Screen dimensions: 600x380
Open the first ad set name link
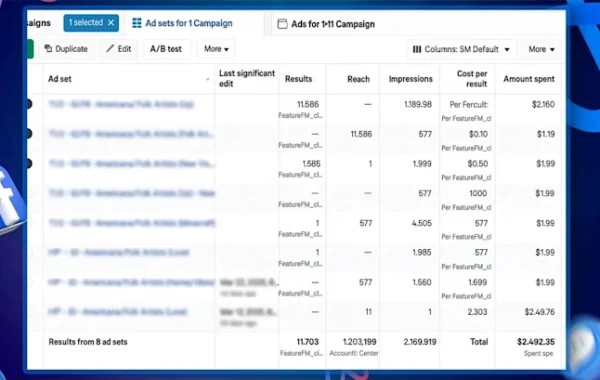[x=121, y=104]
